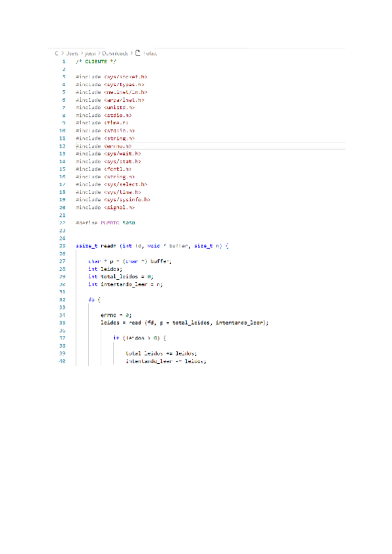Open the 'Users' breadcrumb segment
The height and width of the screenshot is (554, 392).
(72, 54)
